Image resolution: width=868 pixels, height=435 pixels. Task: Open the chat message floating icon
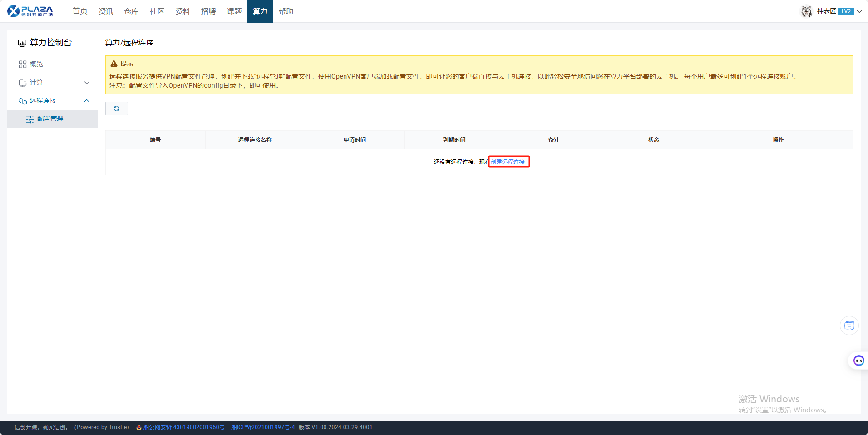tap(849, 326)
